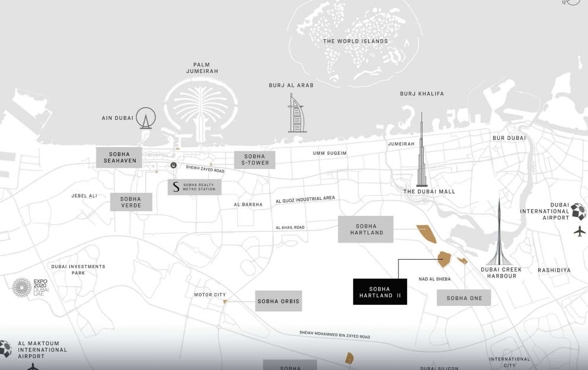Click the Dubai Creek Harbour text label

pos(501,273)
